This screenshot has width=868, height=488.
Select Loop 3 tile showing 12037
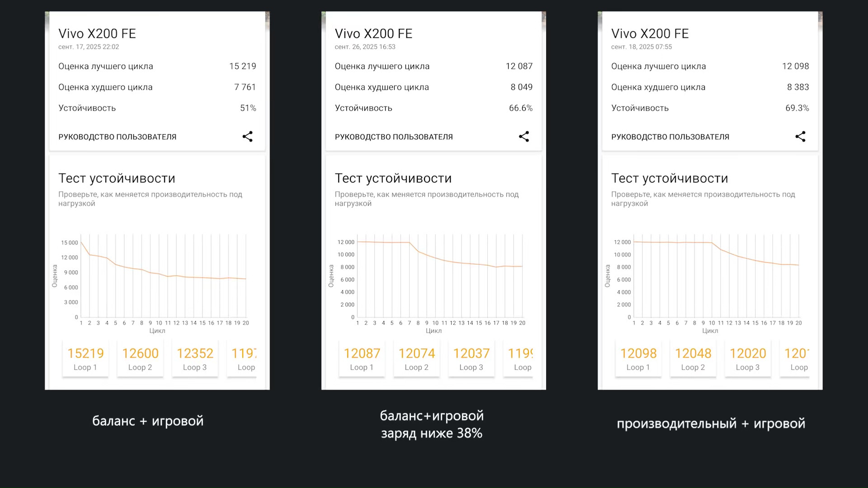pyautogui.click(x=471, y=359)
